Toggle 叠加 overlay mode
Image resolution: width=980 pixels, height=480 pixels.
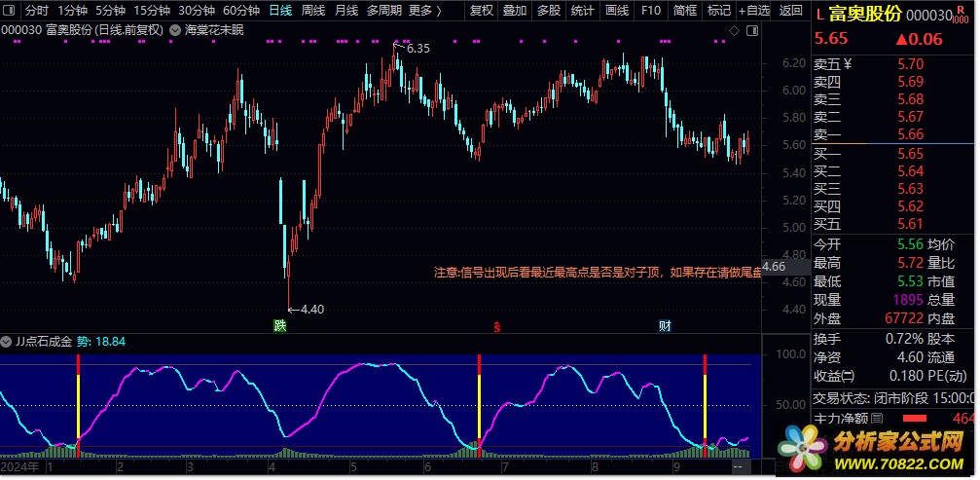pos(515,11)
